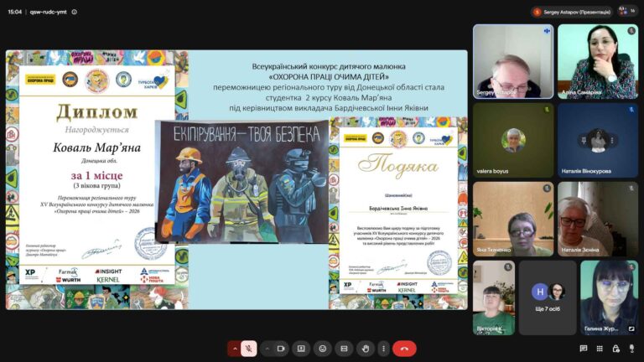Open the participants list showing 16

[628, 11]
